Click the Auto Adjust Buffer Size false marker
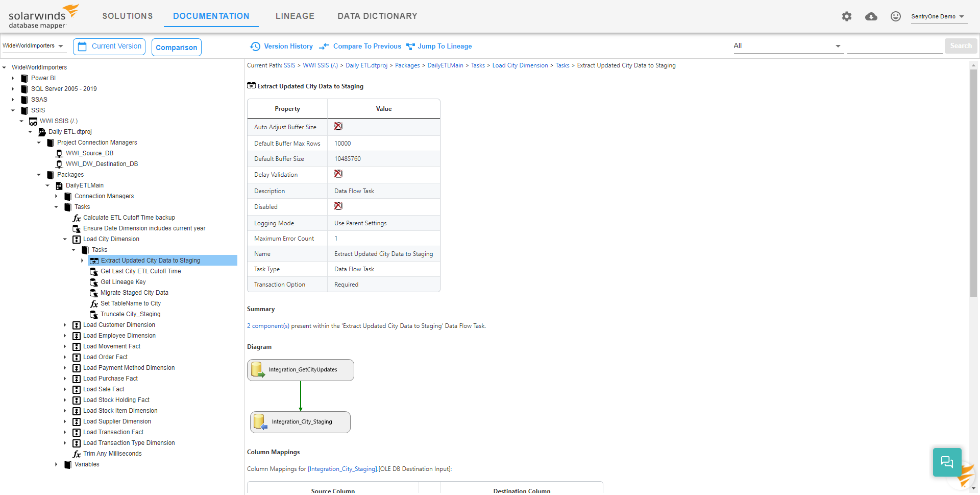The width and height of the screenshot is (980, 495). (338, 126)
